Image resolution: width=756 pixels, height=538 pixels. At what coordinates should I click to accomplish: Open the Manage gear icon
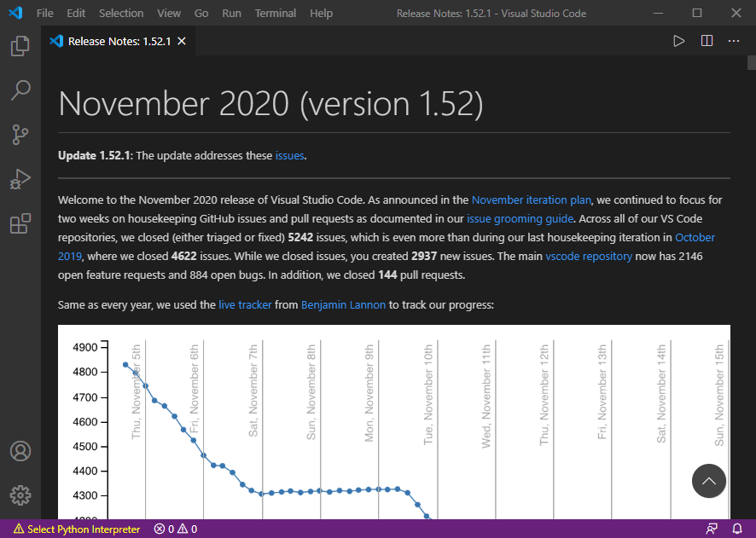20,495
